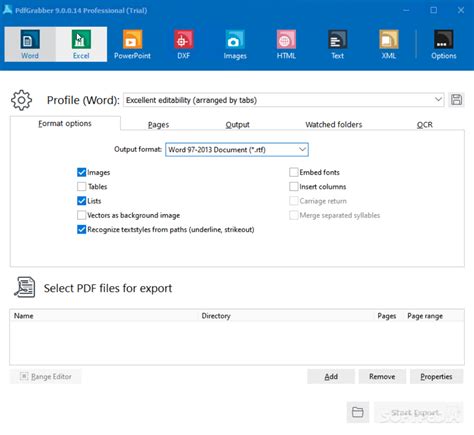Viewport: 474px width, 435px height.
Task: Switch to the Output tab
Action: tap(237, 125)
